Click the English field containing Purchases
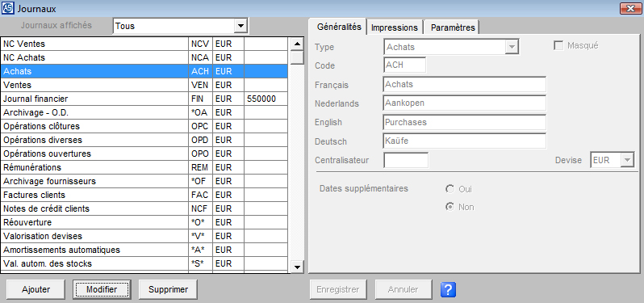The image size is (644, 303). pos(465,122)
